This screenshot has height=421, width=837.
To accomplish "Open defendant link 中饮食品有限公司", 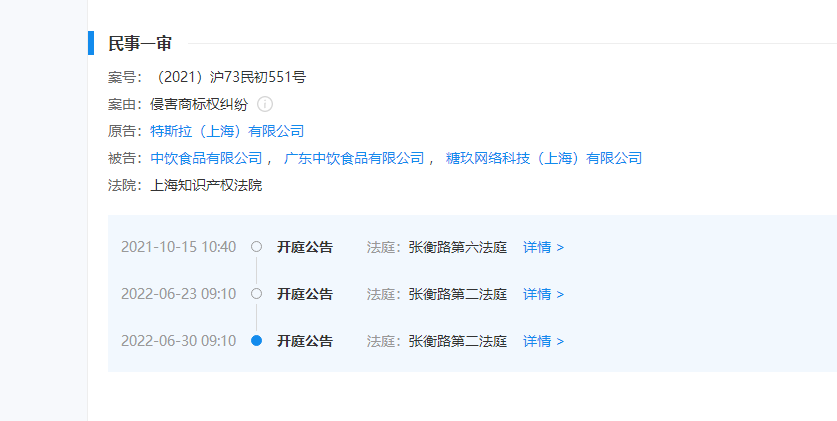I will point(207,158).
